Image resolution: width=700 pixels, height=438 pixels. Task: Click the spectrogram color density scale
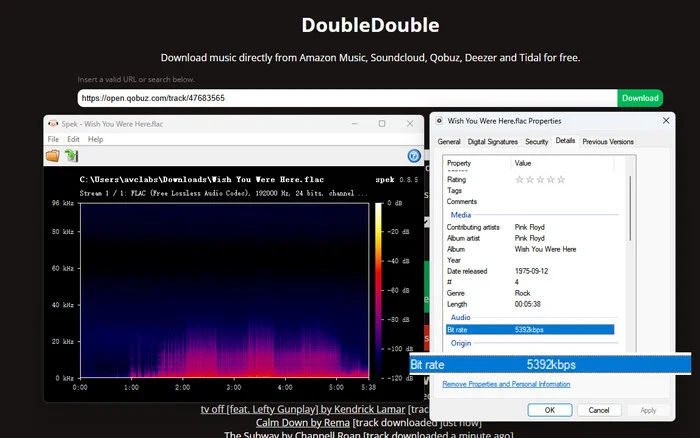pyautogui.click(x=378, y=290)
